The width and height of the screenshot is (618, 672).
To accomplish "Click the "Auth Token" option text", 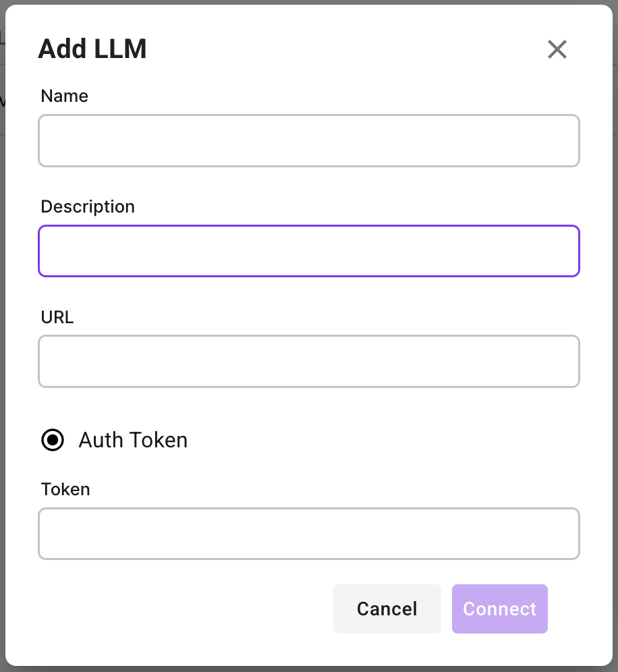I will [133, 440].
